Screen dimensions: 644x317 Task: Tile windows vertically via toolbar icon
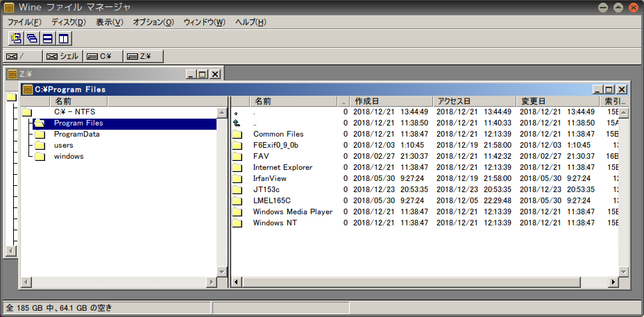pyautogui.click(x=63, y=39)
